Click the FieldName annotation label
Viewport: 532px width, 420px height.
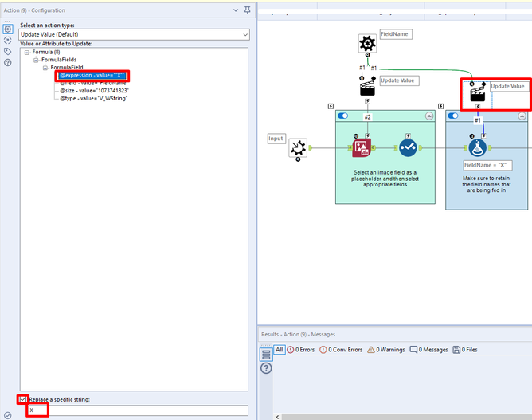396,34
